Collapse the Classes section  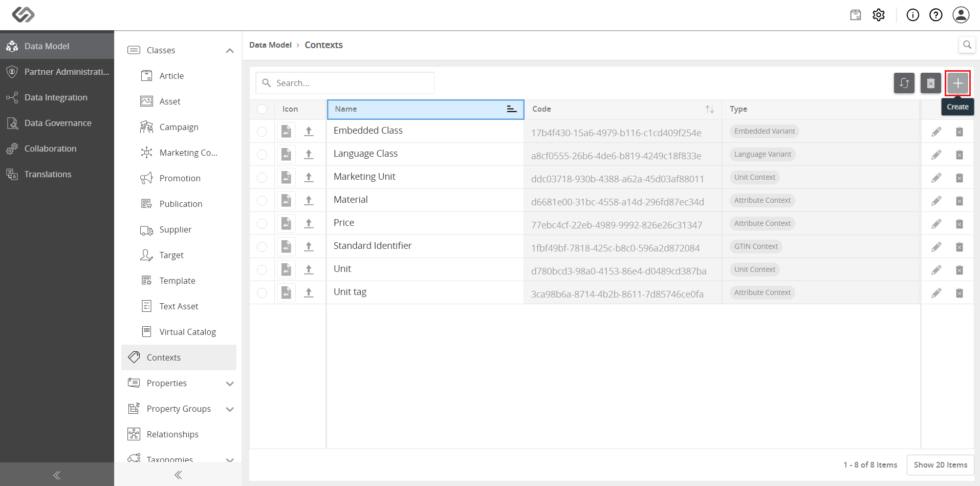[230, 50]
